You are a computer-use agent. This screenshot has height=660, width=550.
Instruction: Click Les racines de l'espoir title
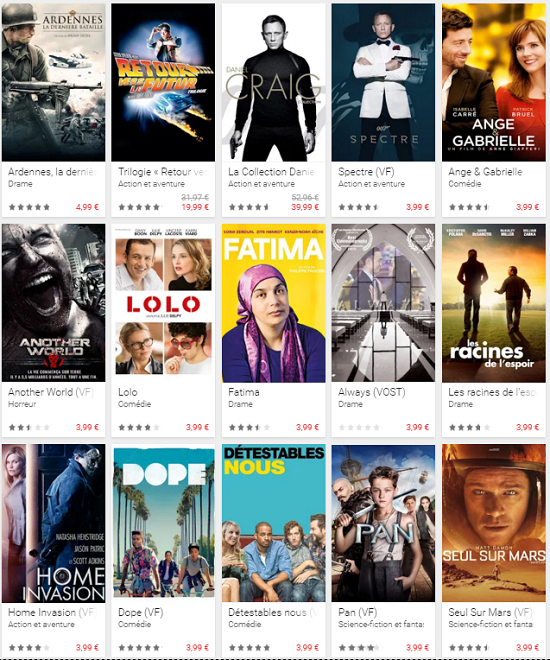coord(493,392)
